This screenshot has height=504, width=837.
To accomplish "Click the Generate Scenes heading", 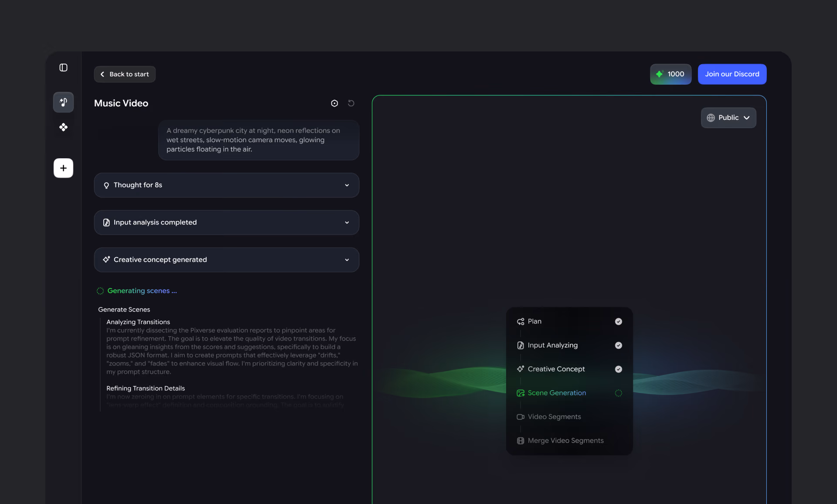I will [124, 310].
